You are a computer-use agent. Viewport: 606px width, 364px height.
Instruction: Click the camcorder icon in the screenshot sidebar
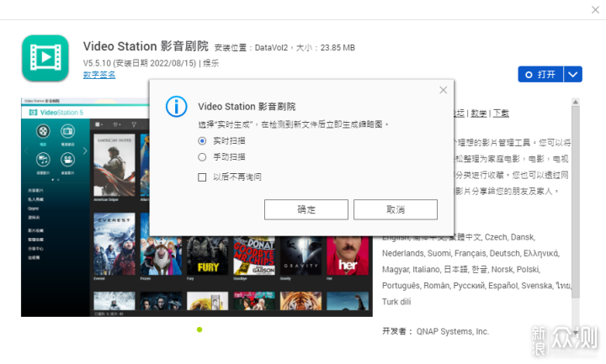[67, 160]
